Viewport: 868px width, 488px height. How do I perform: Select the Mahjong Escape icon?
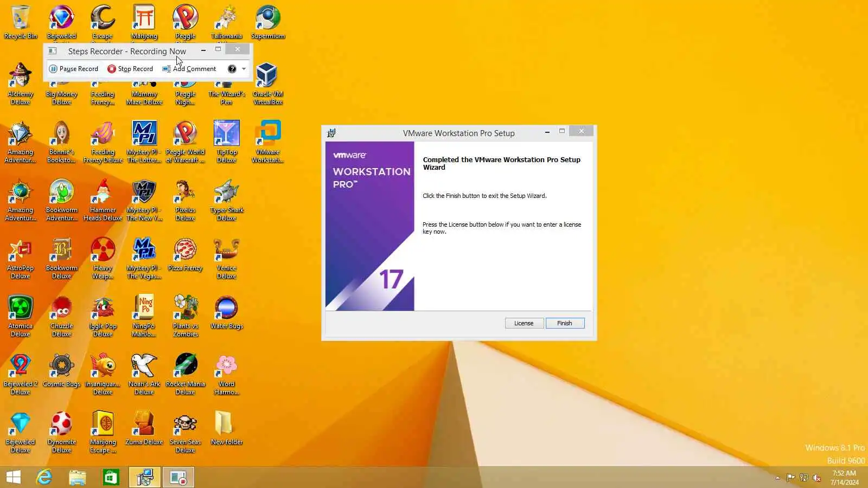(x=103, y=432)
